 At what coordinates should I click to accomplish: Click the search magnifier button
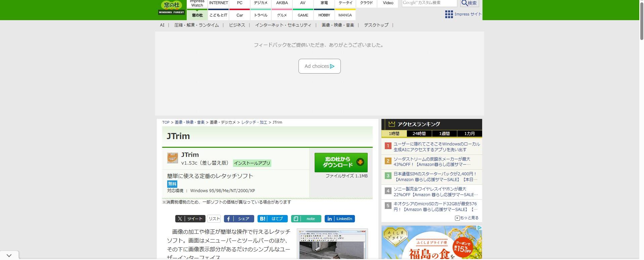[x=469, y=3]
